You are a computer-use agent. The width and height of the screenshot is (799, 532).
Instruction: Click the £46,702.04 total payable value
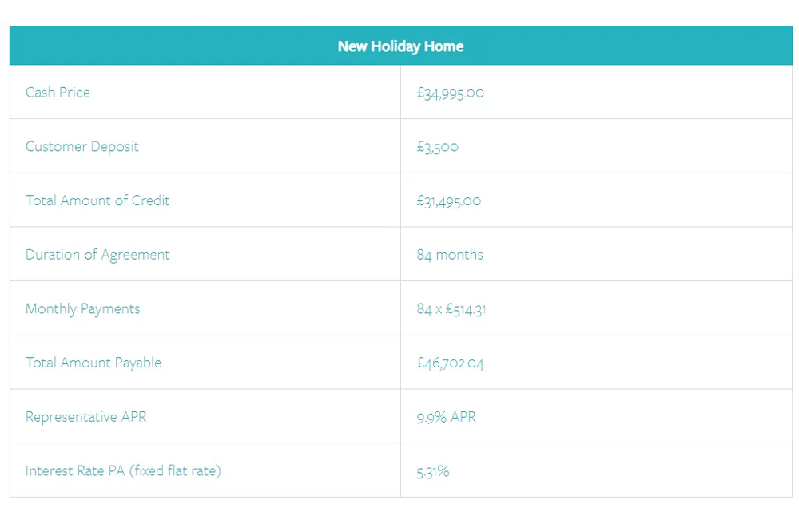click(x=450, y=363)
